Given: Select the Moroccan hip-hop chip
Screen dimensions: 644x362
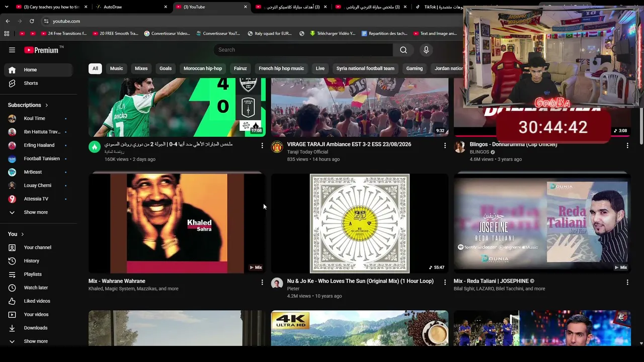Looking at the screenshot, I should point(203,68).
